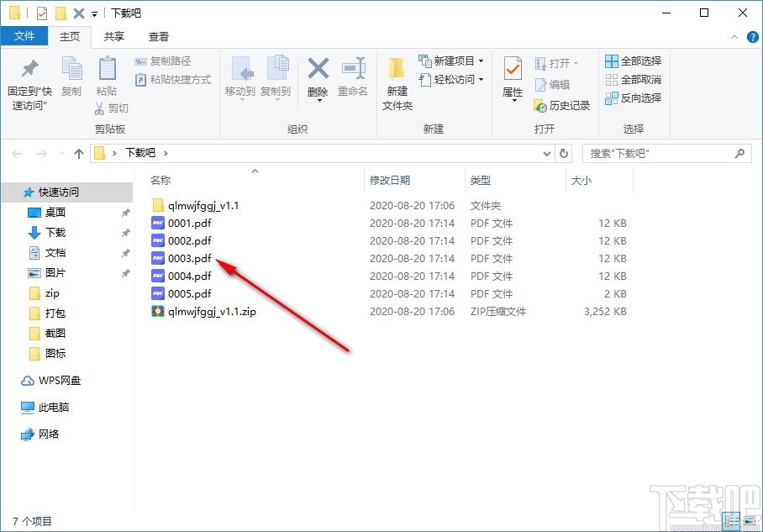The height and width of the screenshot is (532, 763).
Task: Switch to details view in status bar
Action: click(730, 520)
